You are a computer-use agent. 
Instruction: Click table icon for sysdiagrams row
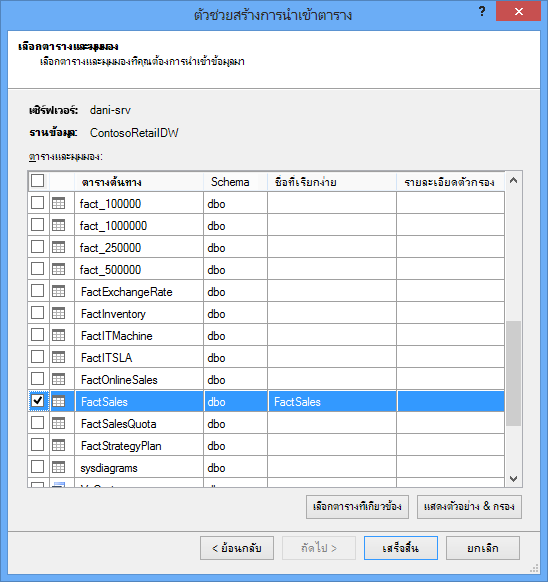click(x=58, y=467)
